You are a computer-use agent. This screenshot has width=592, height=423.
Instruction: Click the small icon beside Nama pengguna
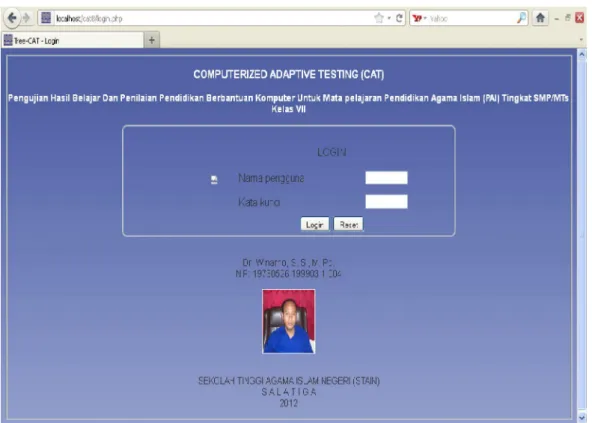pos(214,179)
